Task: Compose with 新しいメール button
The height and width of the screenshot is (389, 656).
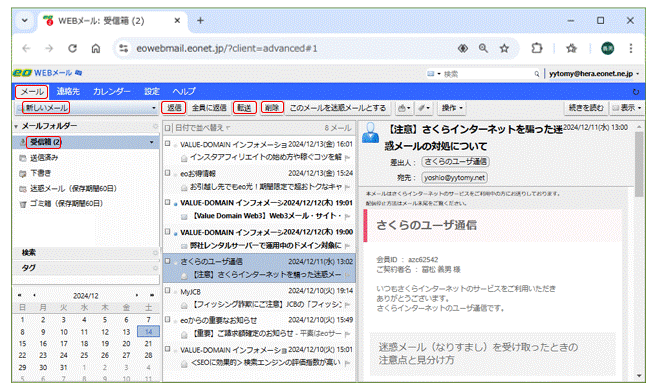Action: [46, 108]
